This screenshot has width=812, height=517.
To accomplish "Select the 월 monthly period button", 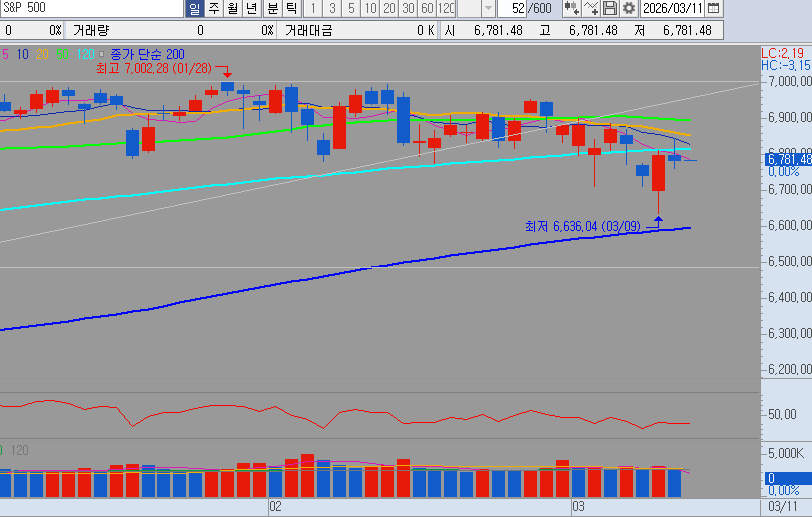I will 233,8.
